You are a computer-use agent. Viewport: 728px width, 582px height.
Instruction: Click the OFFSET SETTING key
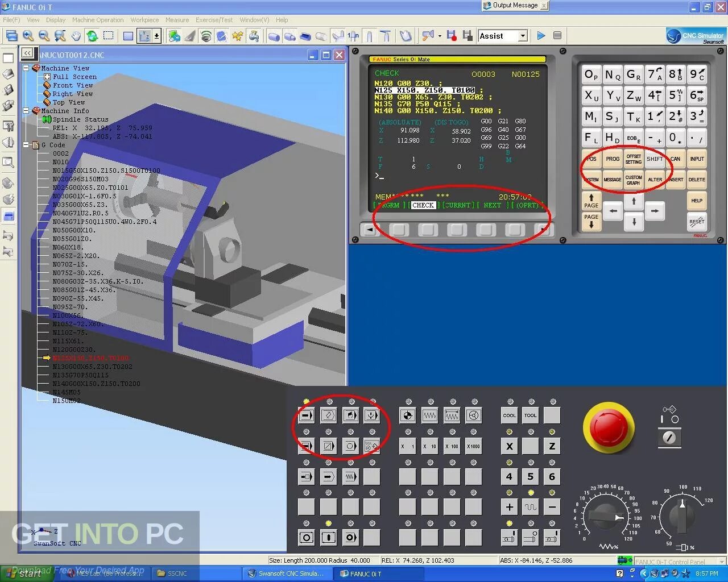pyautogui.click(x=634, y=159)
